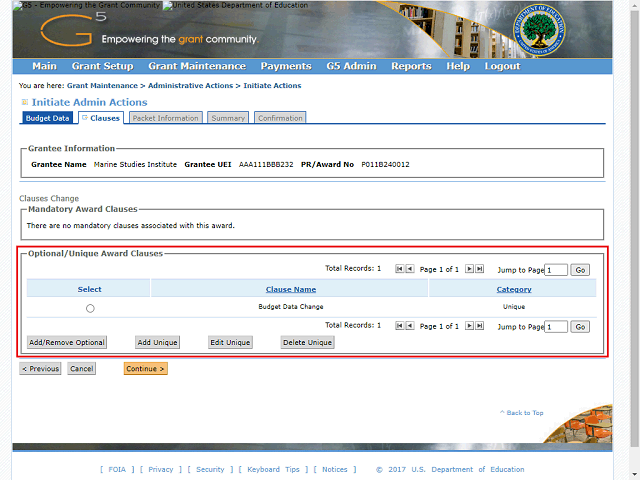This screenshot has height=480, width=640.
Task: Open the Notices footer link
Action: [335, 469]
